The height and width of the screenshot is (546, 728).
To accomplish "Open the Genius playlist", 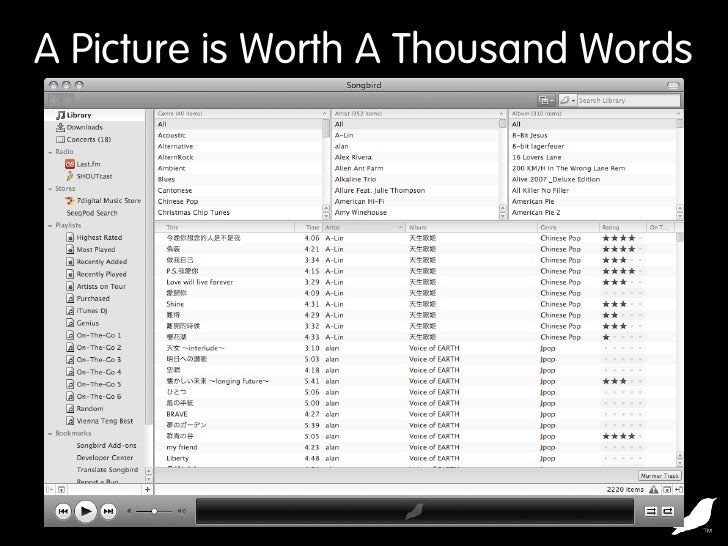I will pos(82,323).
